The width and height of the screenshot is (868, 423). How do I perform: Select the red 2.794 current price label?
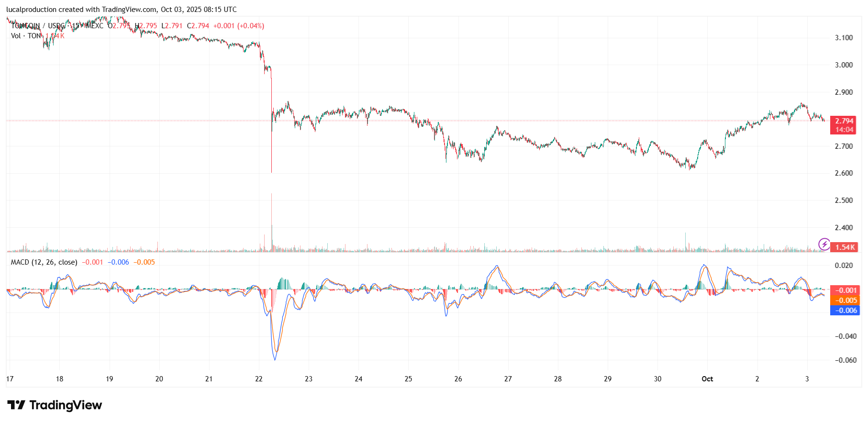point(844,121)
